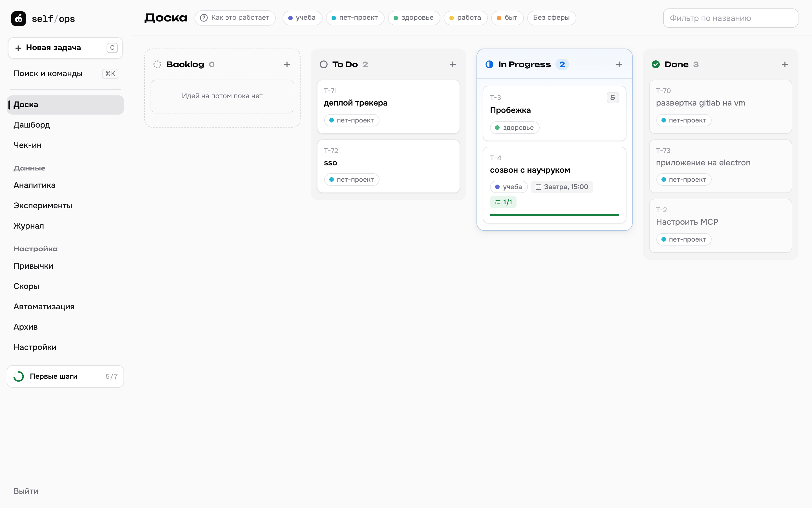Toggle the учеба sphere filter
This screenshot has width=812, height=508.
302,18
